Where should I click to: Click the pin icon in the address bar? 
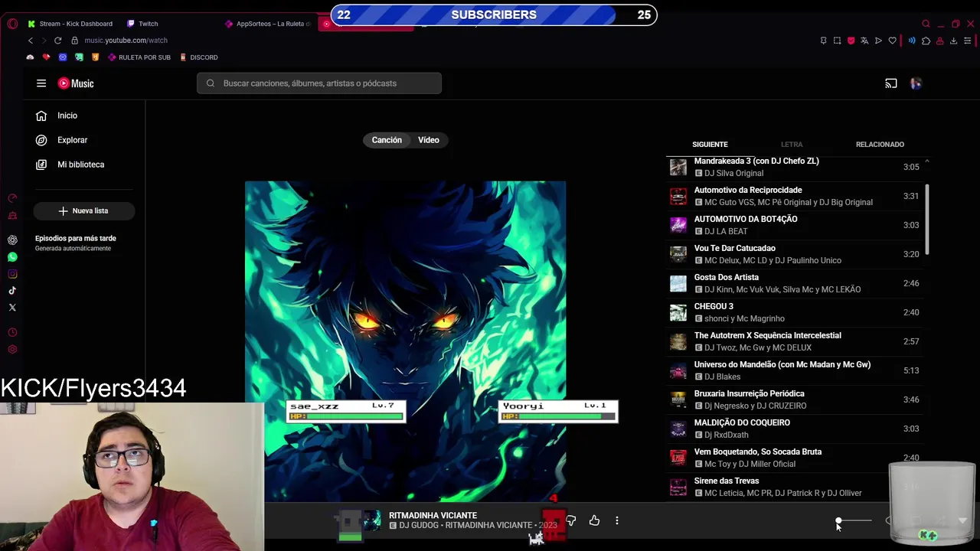pyautogui.click(x=823, y=41)
